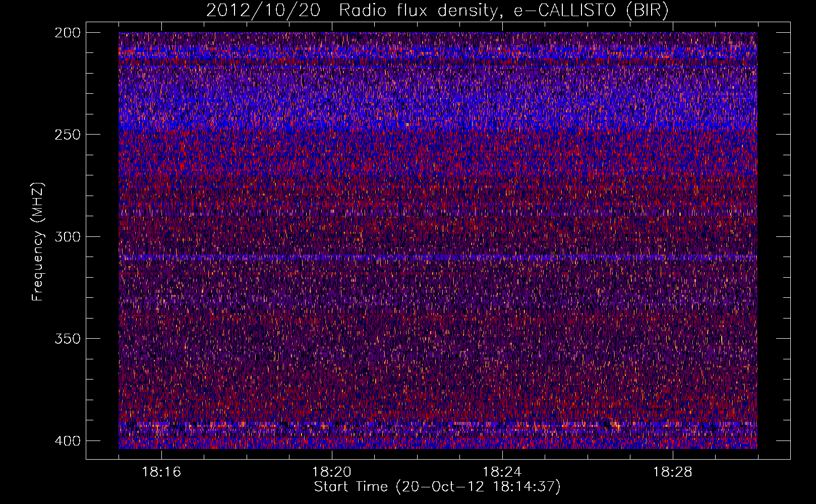Click the 18:20 time tick label

(332, 472)
